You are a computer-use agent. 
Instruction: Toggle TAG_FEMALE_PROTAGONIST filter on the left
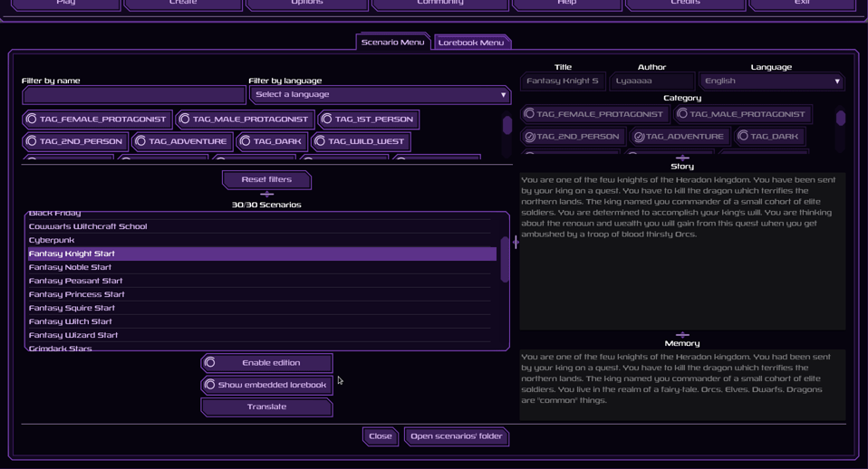(97, 120)
